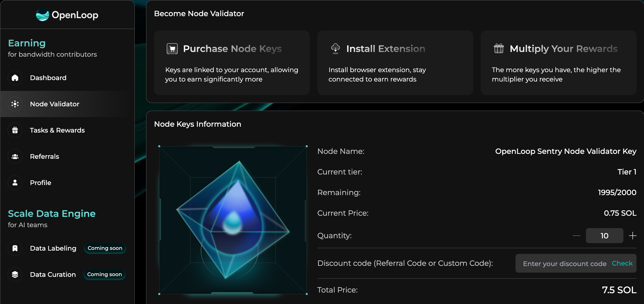Decrease quantity with the minus button

tap(577, 236)
